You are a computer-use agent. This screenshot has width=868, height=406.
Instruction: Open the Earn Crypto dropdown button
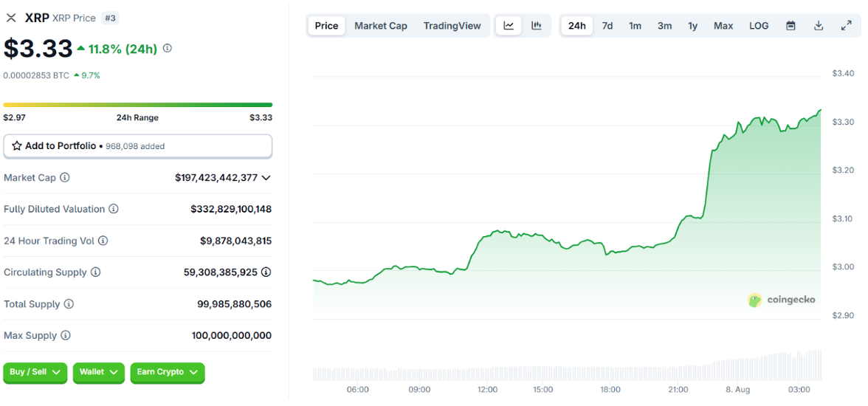167,372
